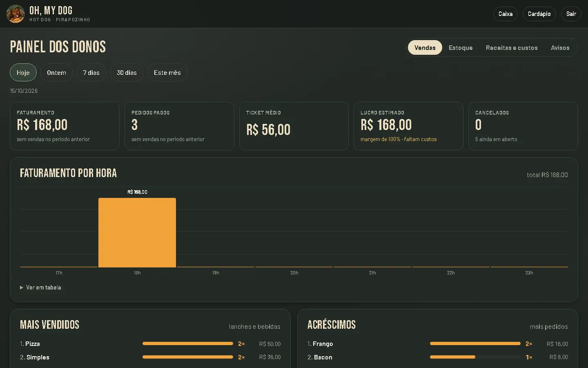The image size is (588, 368).
Task: Click the Lucro estimado R$ 168,00 value
Action: (386, 125)
